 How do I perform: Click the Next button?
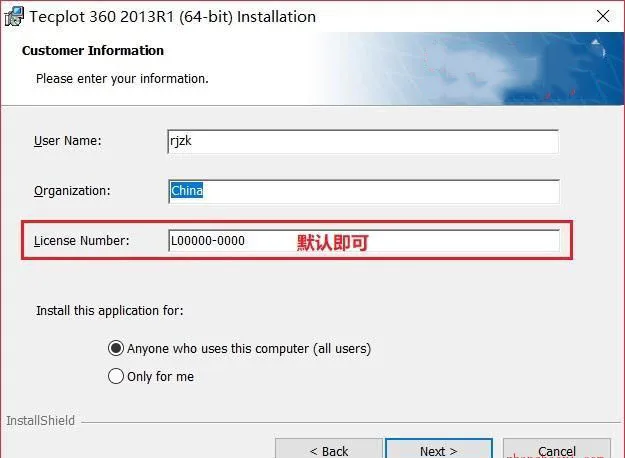pyautogui.click(x=438, y=449)
